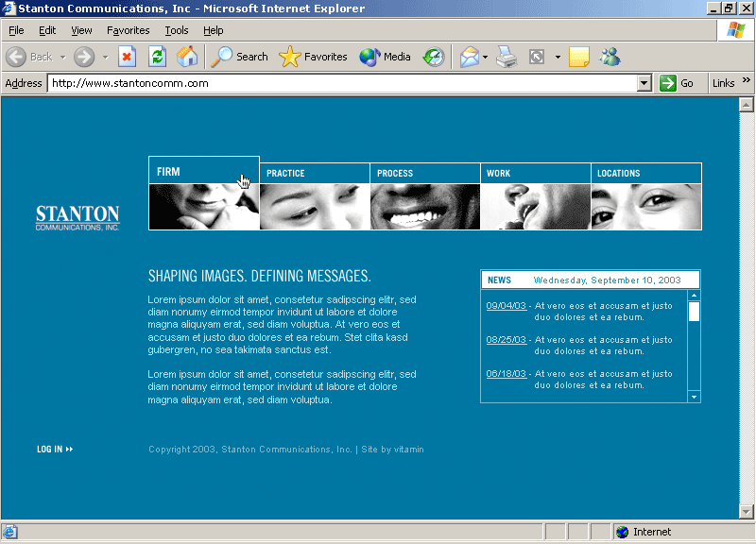Viewport: 756px width, 544px height.
Task: Click the Messenger icon in the toolbar
Action: click(x=610, y=57)
